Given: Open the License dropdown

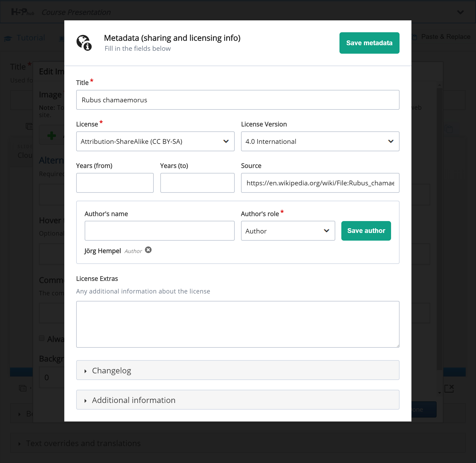Looking at the screenshot, I should (155, 141).
